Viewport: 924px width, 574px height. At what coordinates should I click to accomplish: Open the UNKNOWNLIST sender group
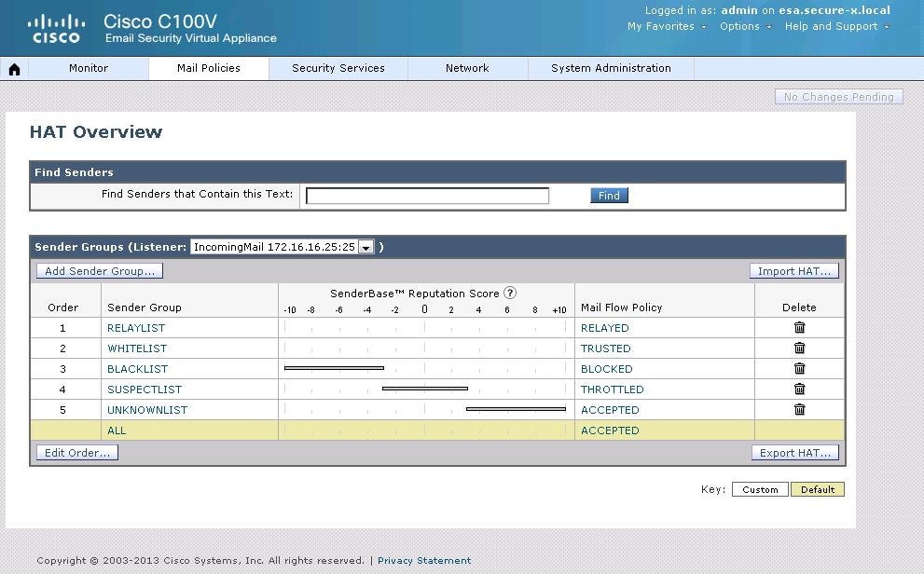click(147, 410)
